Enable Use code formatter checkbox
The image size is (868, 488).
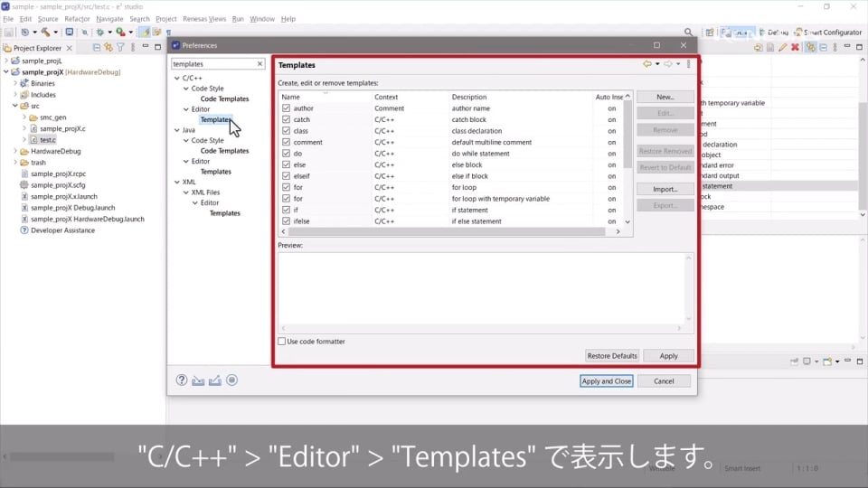click(x=282, y=342)
